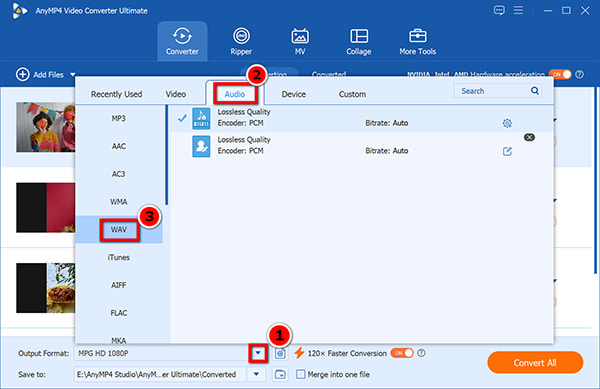Open the feedback chat icon
Screen dimensions: 600x389
(x=499, y=10)
